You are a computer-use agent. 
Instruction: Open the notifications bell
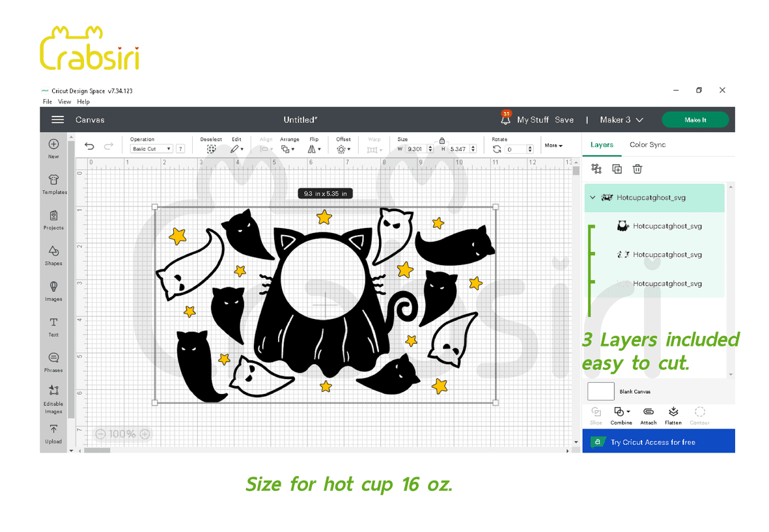click(x=506, y=120)
